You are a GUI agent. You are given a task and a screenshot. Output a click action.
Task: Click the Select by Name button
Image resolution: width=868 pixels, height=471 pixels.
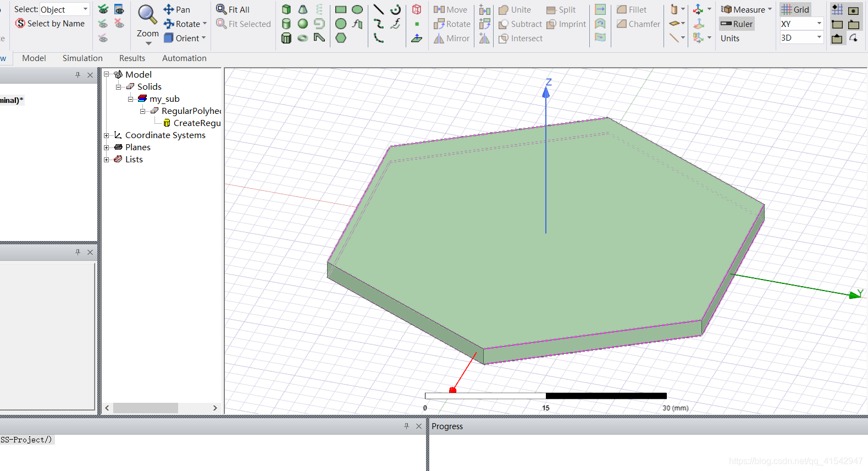pos(50,24)
